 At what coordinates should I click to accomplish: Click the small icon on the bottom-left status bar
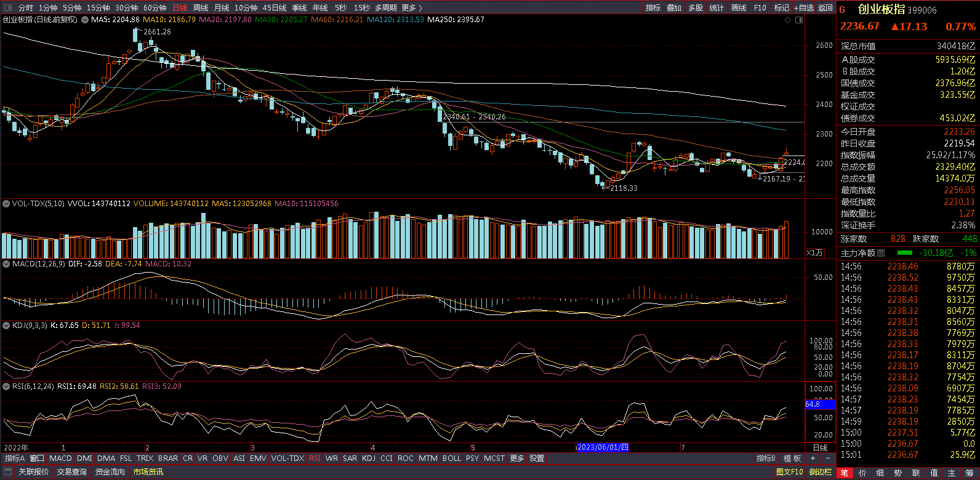[8, 472]
